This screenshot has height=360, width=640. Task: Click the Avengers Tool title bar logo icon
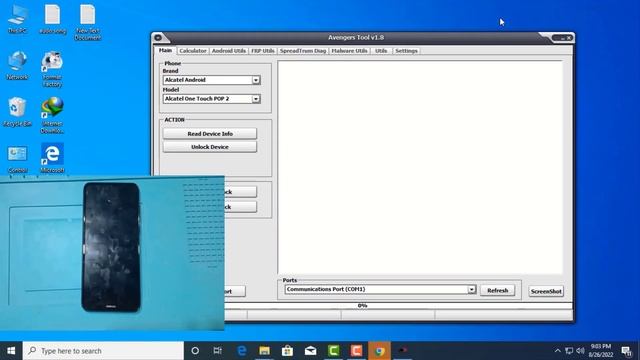158,38
